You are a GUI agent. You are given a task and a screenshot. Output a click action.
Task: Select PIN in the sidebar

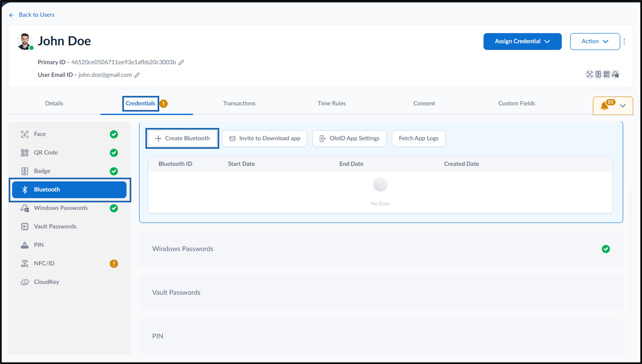point(69,245)
